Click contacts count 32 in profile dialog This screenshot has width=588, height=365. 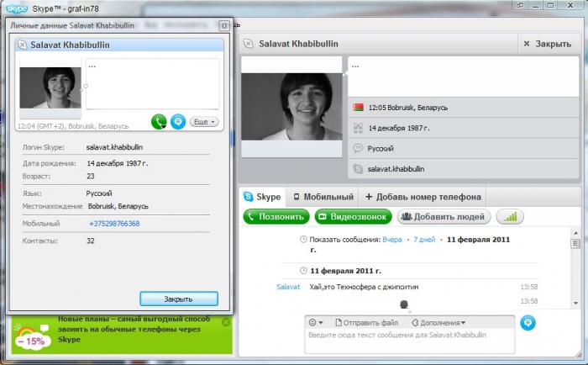(91, 241)
